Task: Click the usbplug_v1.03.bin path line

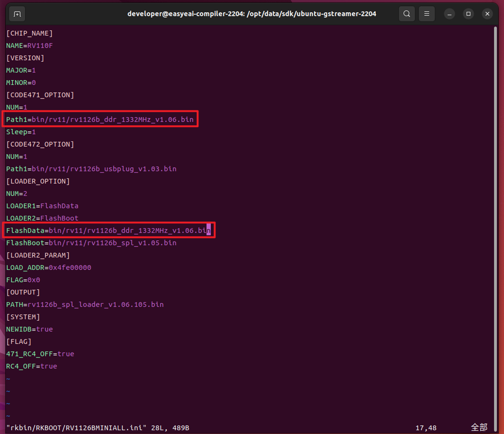Action: tap(91, 169)
